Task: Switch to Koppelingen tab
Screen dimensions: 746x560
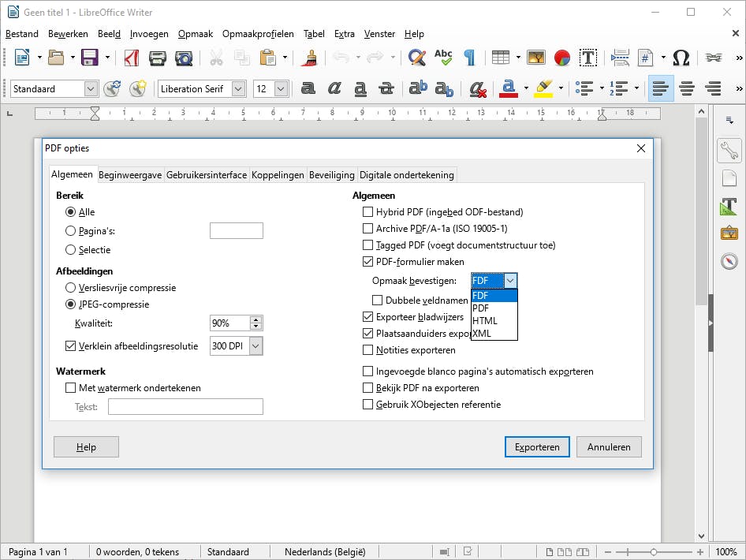Action: (x=278, y=175)
